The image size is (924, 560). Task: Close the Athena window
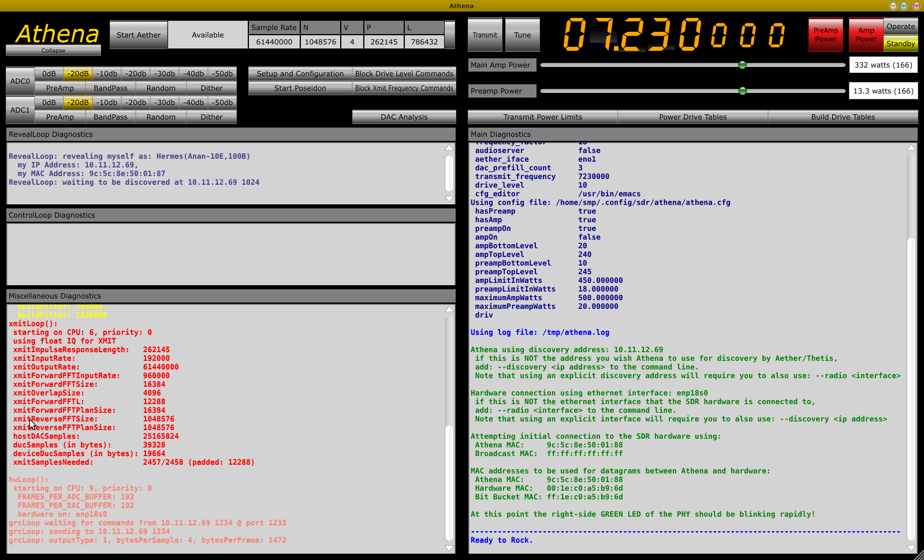[x=916, y=6]
